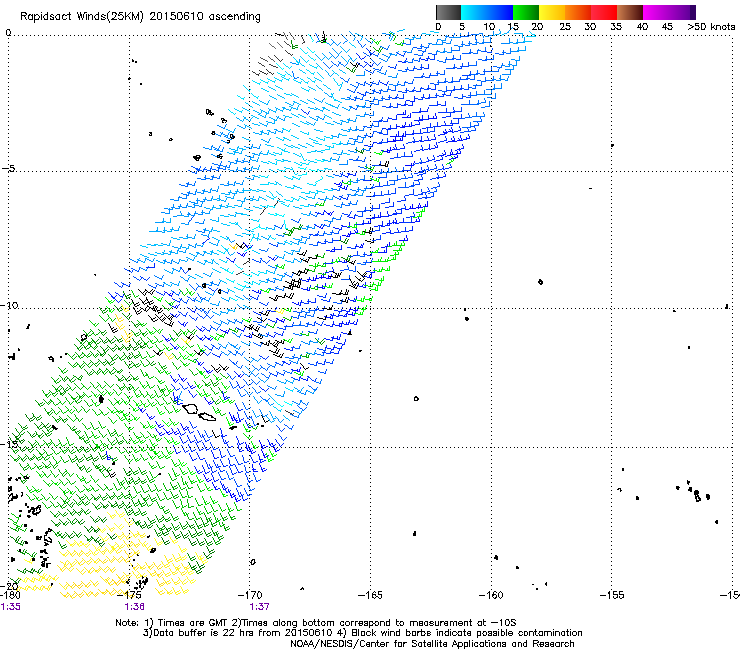Viewport: 740px width, 650px height.
Task: Click the magenta 40-45 knots color segment
Action: coord(656,12)
